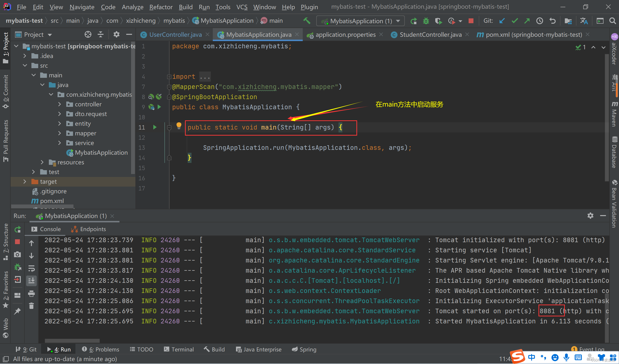Click Git commit green checkmark

tap(515, 21)
